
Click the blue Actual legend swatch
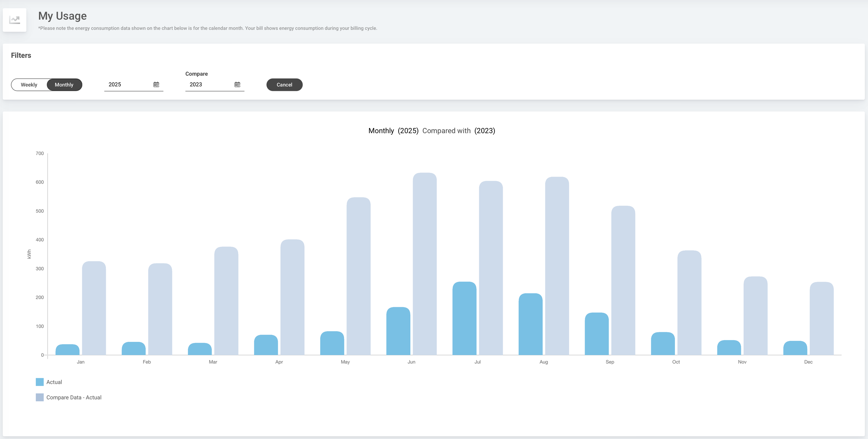(x=40, y=382)
